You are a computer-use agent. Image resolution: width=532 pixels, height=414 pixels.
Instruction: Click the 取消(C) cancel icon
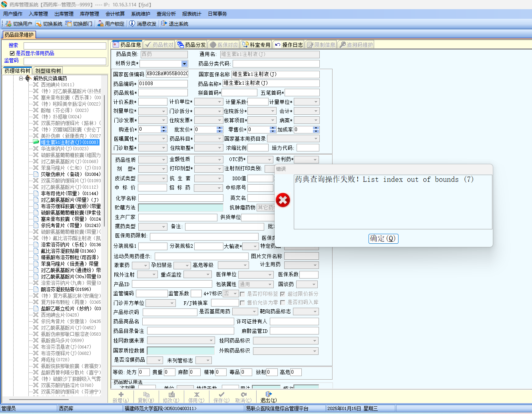[x=244, y=394]
